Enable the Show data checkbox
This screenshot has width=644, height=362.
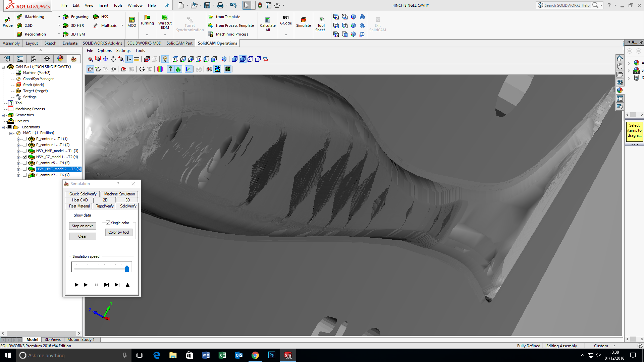pos(71,215)
